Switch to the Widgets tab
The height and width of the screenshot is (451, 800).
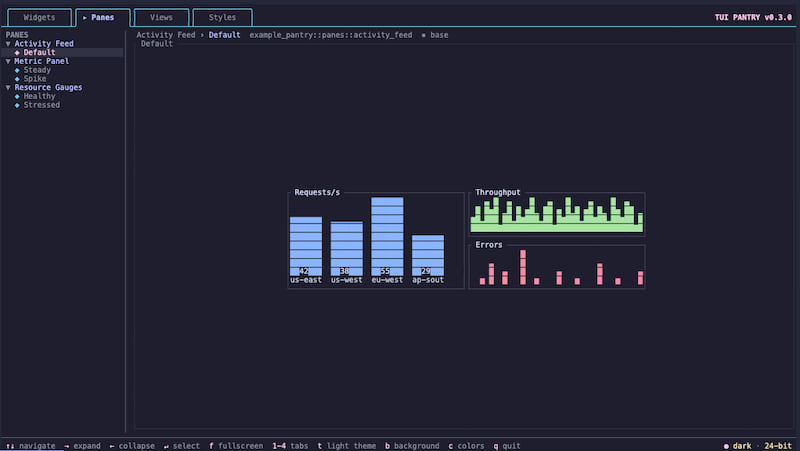39,17
